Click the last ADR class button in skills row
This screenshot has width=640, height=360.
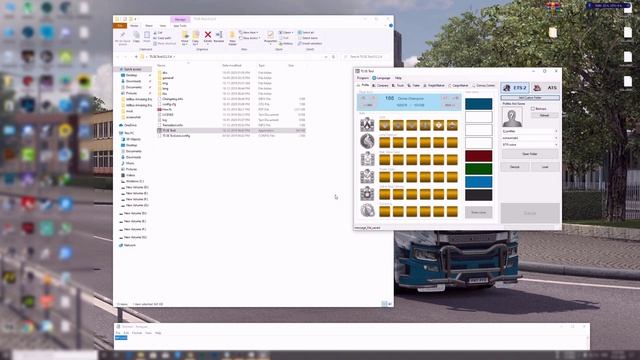tap(452, 125)
